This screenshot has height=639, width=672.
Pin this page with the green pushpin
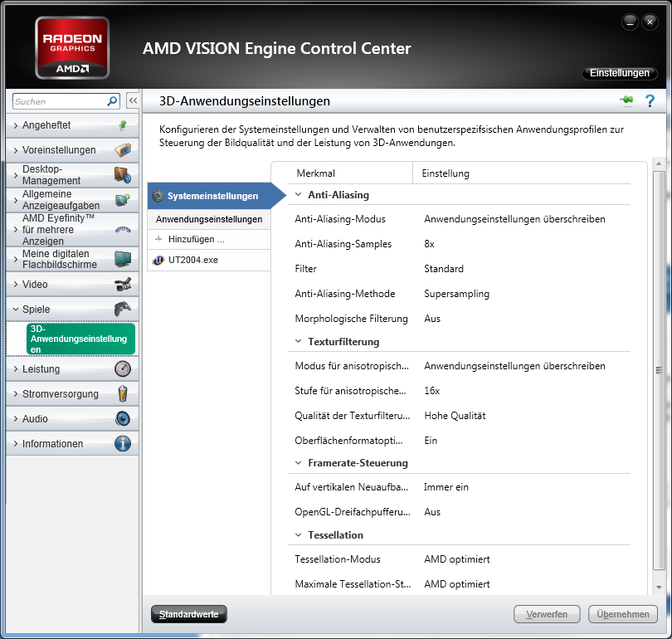pyautogui.click(x=626, y=100)
